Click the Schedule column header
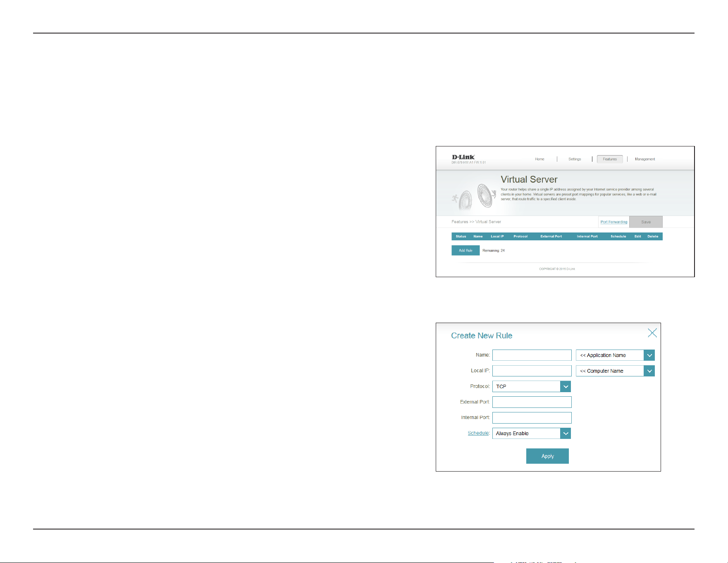The width and height of the screenshot is (728, 563). (x=618, y=237)
